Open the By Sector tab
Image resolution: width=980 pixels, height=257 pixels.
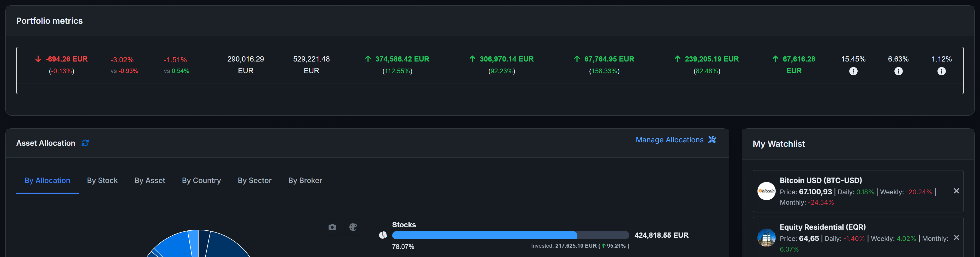click(x=254, y=180)
